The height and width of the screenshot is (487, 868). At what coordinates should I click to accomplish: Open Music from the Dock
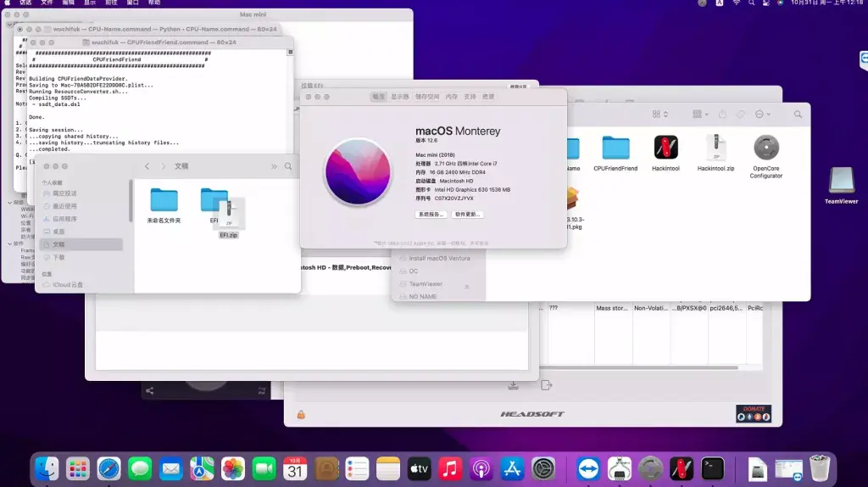450,469
